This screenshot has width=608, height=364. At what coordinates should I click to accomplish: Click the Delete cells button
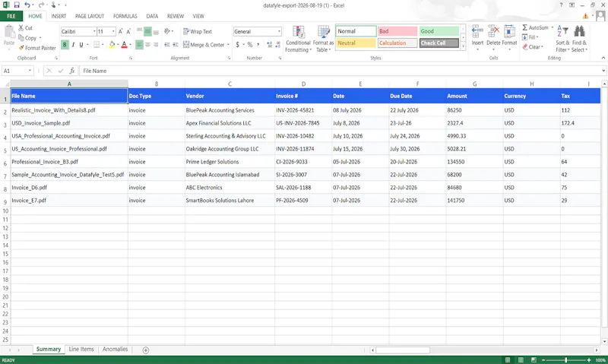[x=493, y=38]
